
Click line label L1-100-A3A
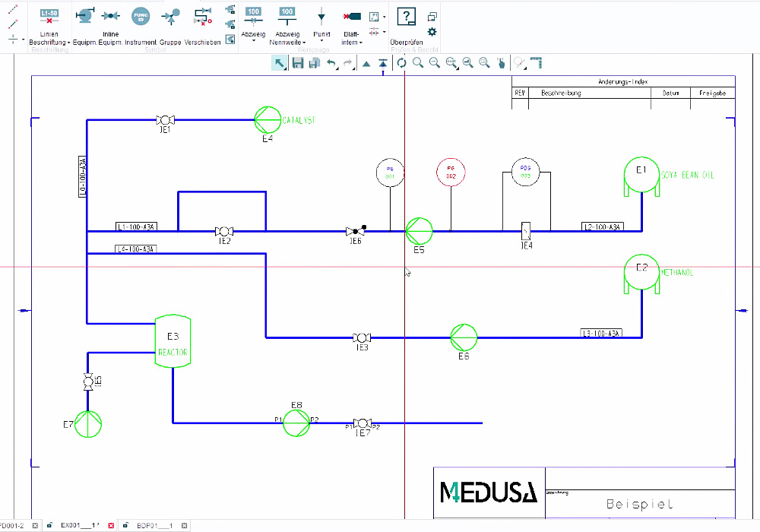(x=136, y=226)
